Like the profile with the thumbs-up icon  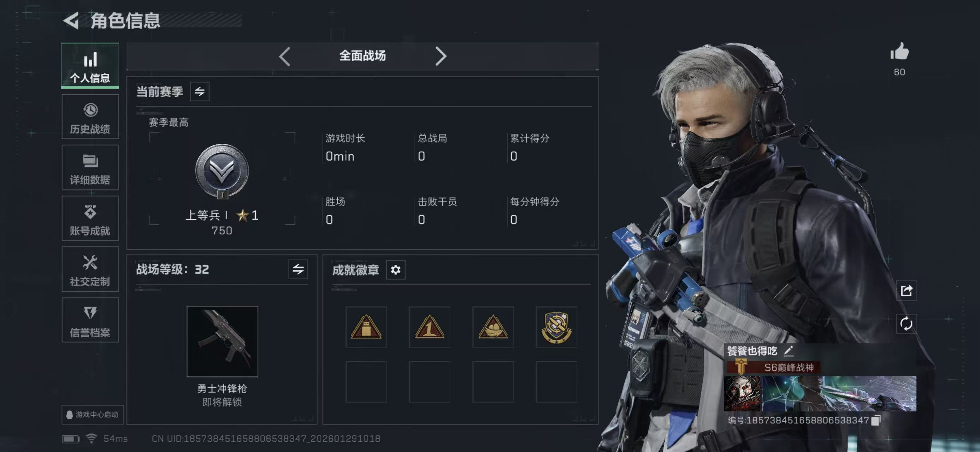point(899,51)
